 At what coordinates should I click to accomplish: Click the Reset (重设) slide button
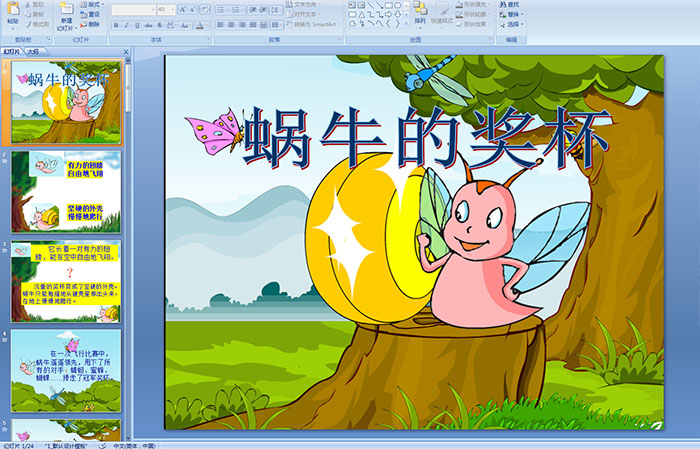[92, 15]
